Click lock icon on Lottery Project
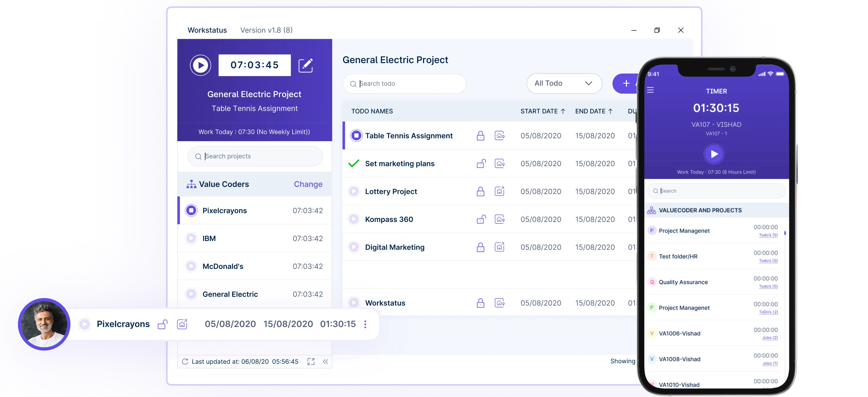Image resolution: width=868 pixels, height=397 pixels. tap(481, 192)
